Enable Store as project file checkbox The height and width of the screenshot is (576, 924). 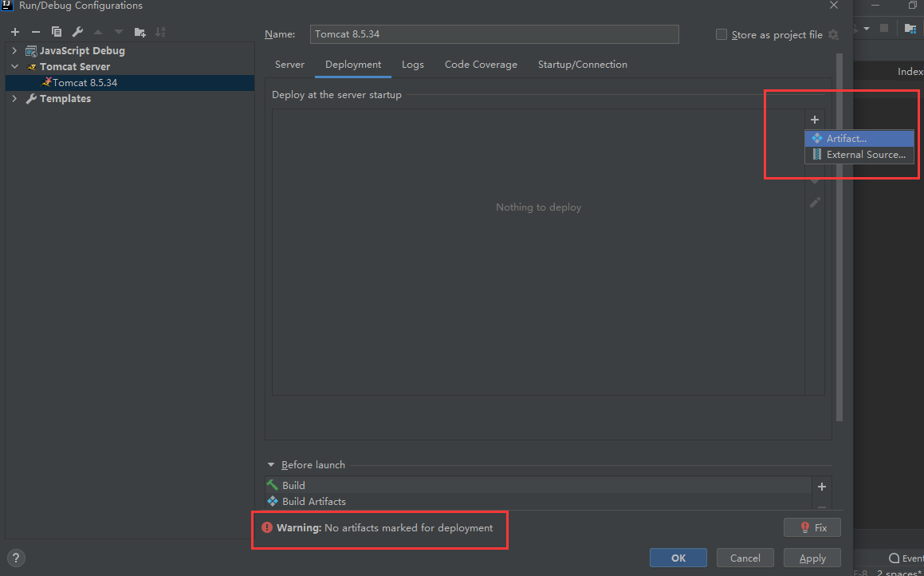[722, 35]
